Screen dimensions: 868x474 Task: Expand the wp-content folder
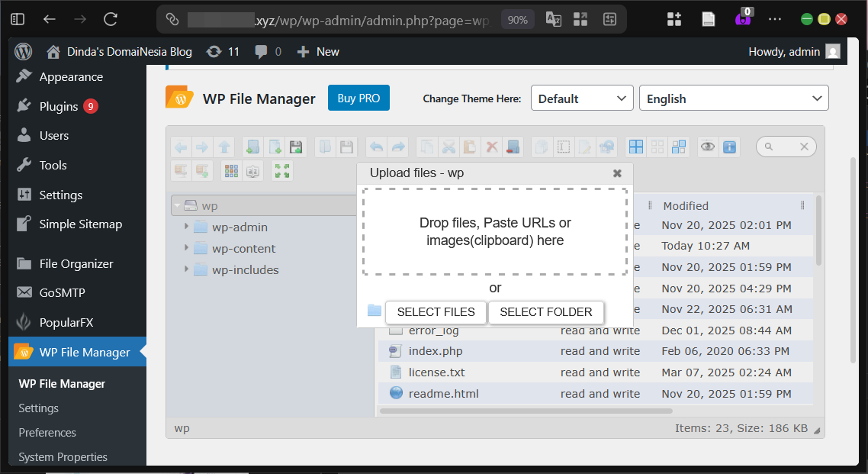click(187, 248)
